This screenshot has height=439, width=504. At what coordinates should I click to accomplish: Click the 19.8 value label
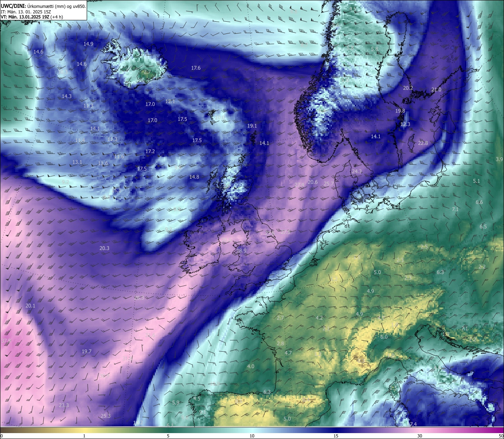pyautogui.click(x=400, y=111)
